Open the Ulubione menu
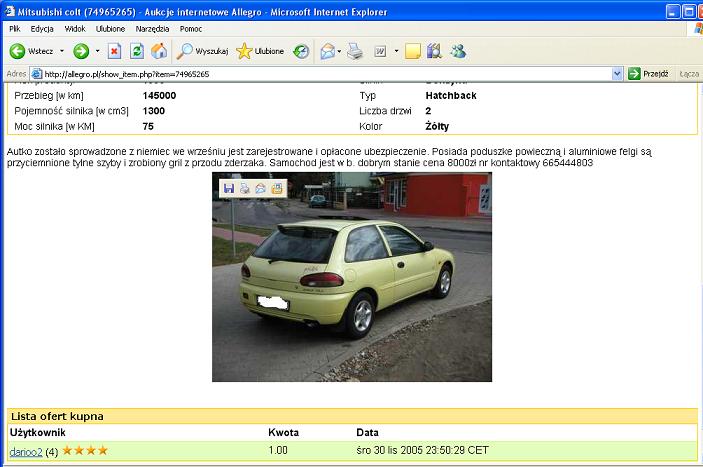The height and width of the screenshot is (467, 703). pos(110,29)
